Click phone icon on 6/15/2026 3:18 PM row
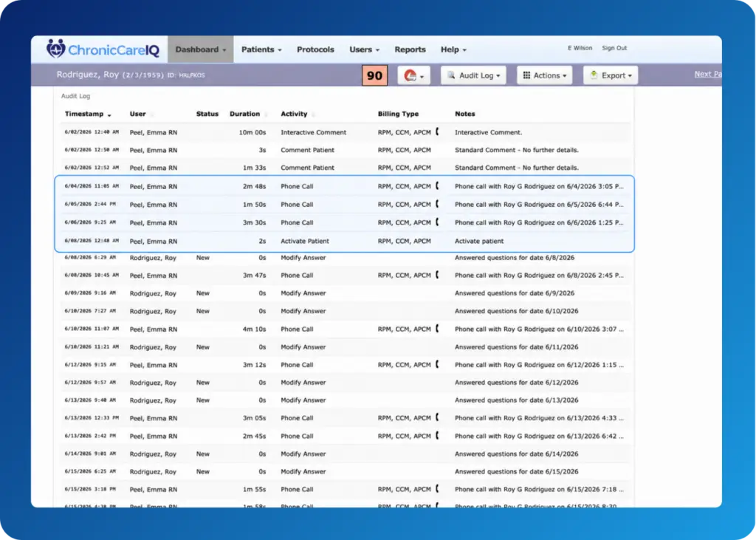 point(437,488)
